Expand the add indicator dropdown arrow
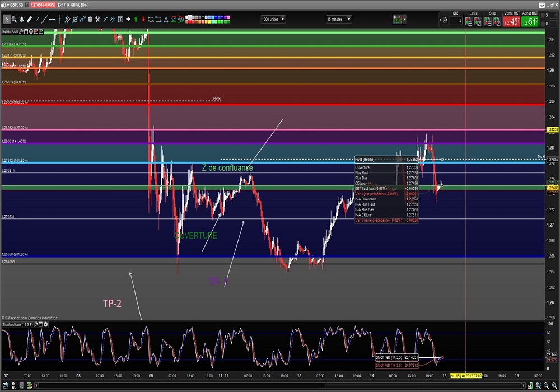Viewport: 560px width, 392px height. (x=405, y=19)
